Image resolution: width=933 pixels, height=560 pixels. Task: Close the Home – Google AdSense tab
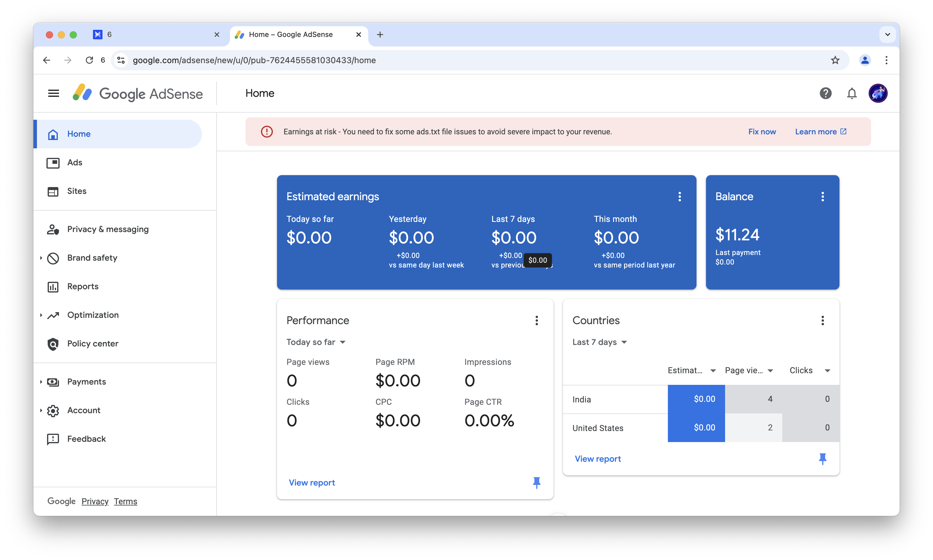(x=358, y=35)
